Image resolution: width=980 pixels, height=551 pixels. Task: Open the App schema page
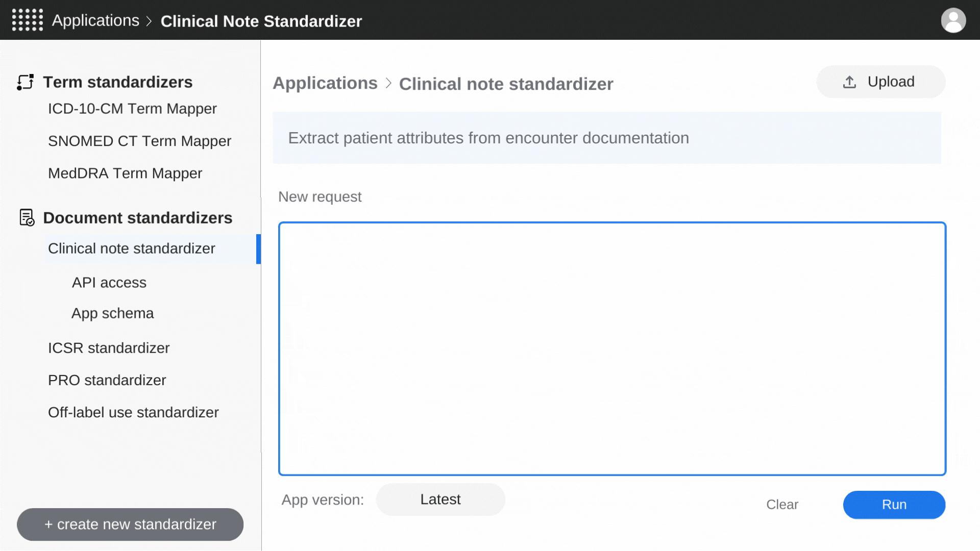tap(112, 313)
